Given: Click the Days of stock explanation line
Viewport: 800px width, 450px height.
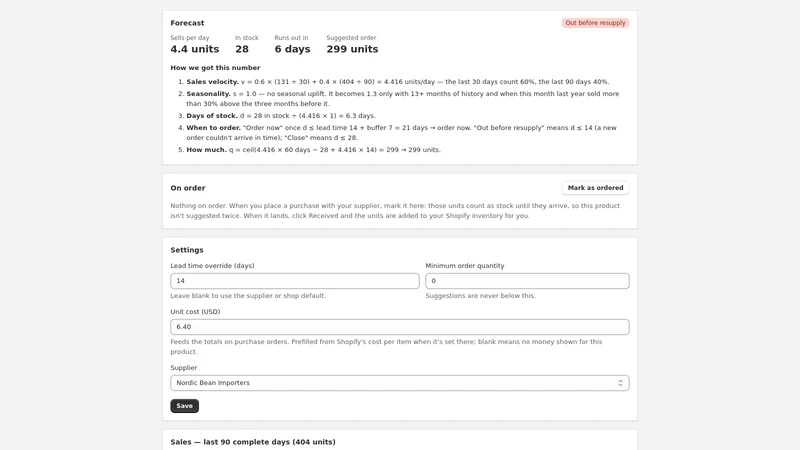Looking at the screenshot, I should 281,116.
